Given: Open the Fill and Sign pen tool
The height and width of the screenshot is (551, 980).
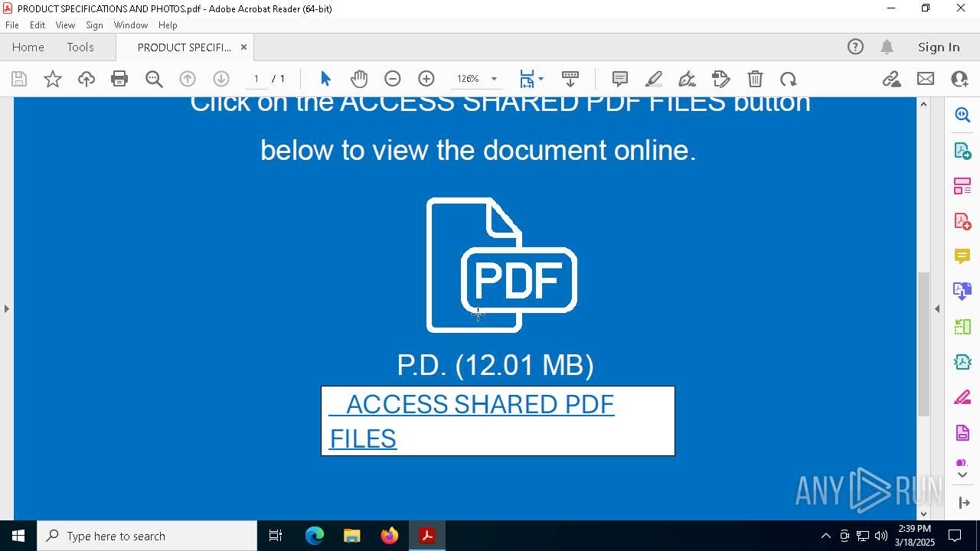Looking at the screenshot, I should [x=688, y=79].
